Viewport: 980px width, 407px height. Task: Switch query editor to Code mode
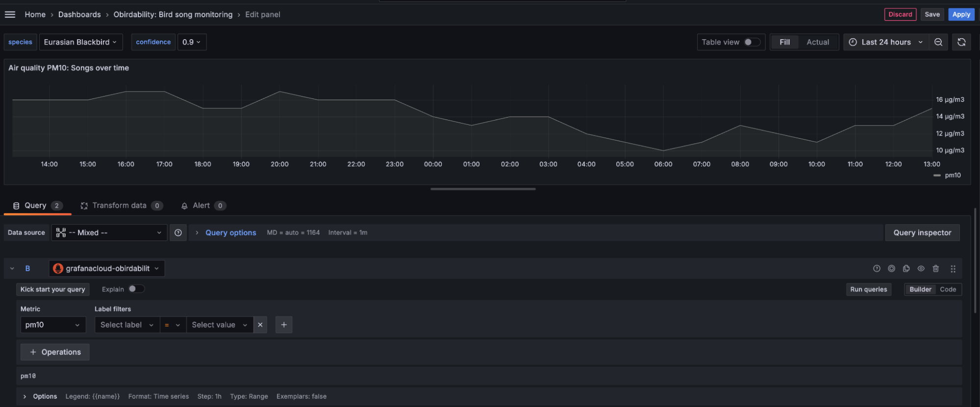[x=948, y=289]
